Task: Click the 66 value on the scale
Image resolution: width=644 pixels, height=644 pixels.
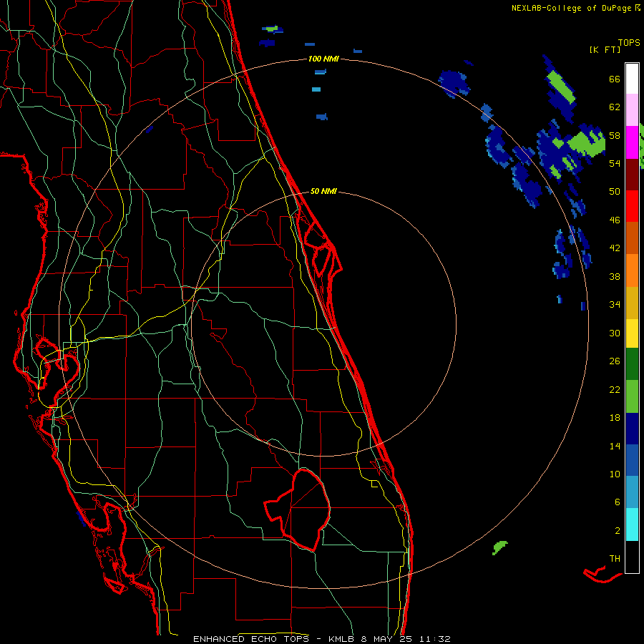Action: tap(615, 79)
